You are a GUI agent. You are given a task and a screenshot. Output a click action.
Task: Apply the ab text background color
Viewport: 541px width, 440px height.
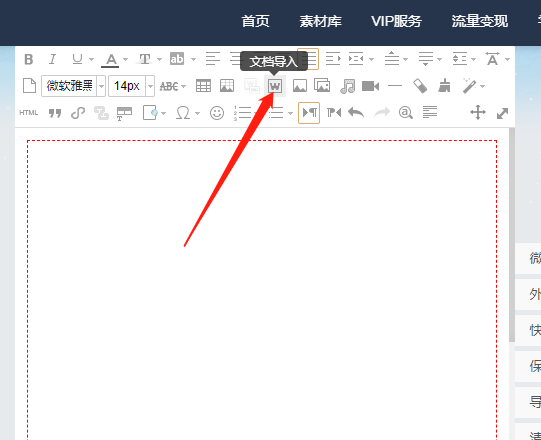[x=177, y=59]
